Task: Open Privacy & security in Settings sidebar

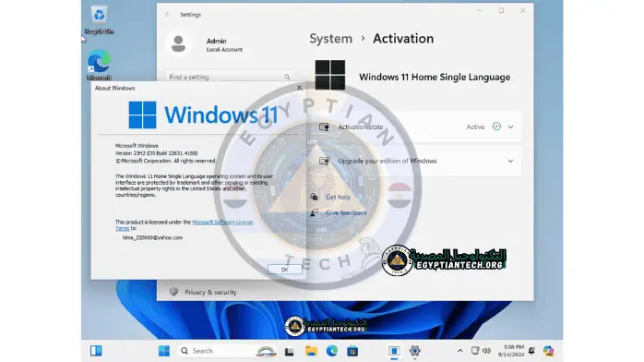Action: (210, 292)
